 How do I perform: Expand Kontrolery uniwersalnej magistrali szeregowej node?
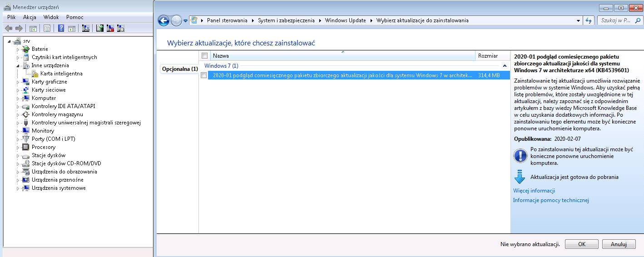(19, 123)
